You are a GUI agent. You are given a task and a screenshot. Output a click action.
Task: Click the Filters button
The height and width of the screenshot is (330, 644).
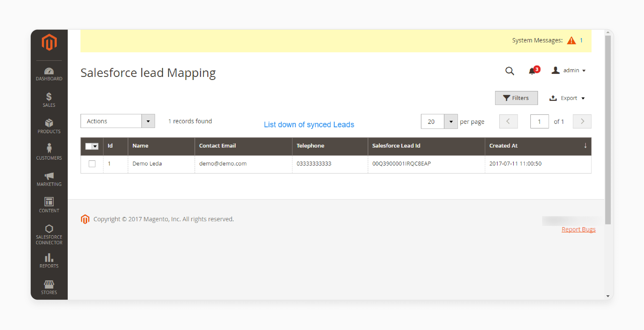click(516, 98)
